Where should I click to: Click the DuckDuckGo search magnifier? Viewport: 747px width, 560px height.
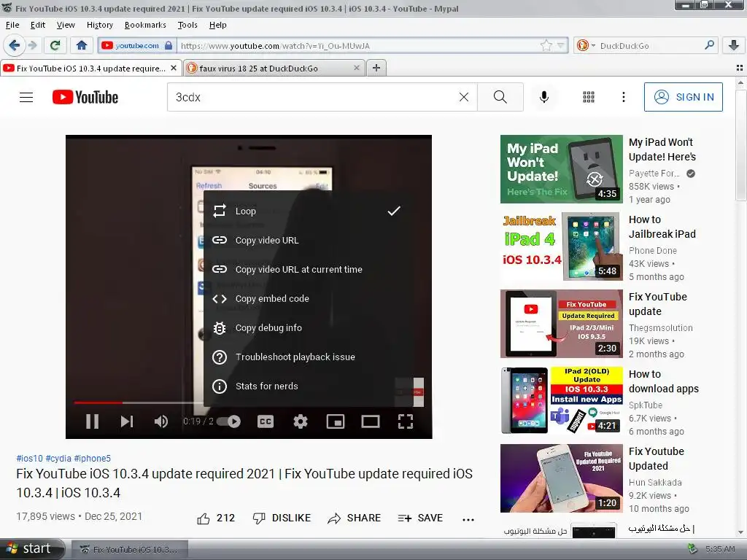(709, 44)
